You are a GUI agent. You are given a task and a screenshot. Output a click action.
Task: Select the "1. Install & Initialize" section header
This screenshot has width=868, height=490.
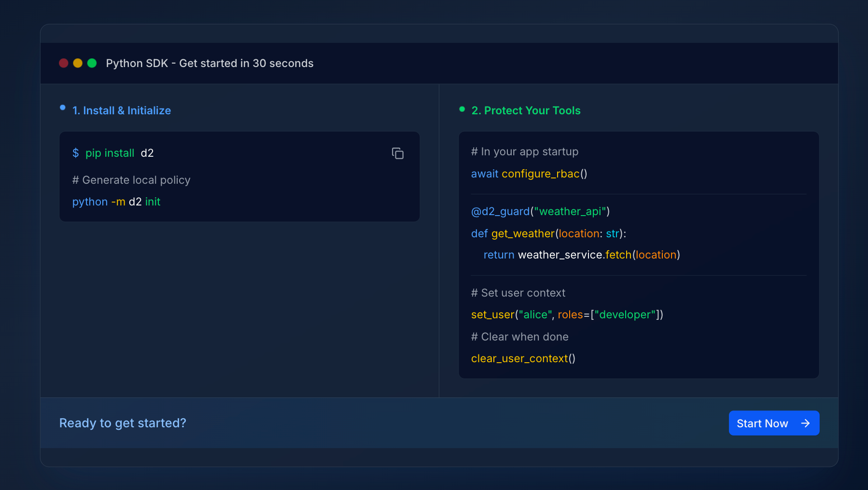point(121,110)
